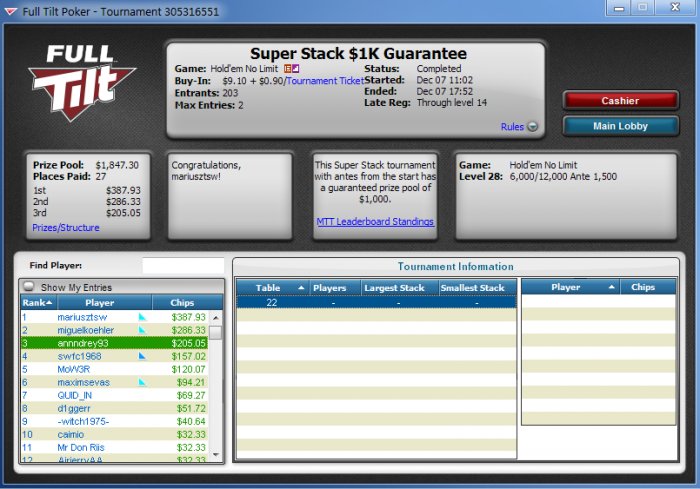Sort tables by Players column header
Screen dimensions: 700x489
click(335, 288)
